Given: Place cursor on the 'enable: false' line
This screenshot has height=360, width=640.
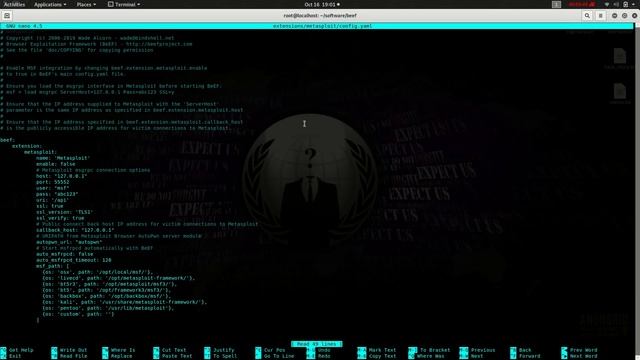Looking at the screenshot, I should [x=56, y=164].
